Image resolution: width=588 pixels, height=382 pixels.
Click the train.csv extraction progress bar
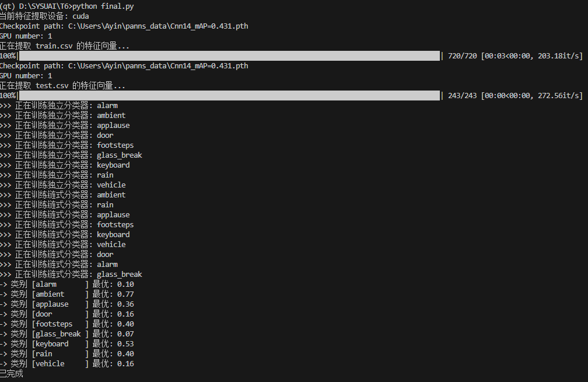tap(229, 56)
